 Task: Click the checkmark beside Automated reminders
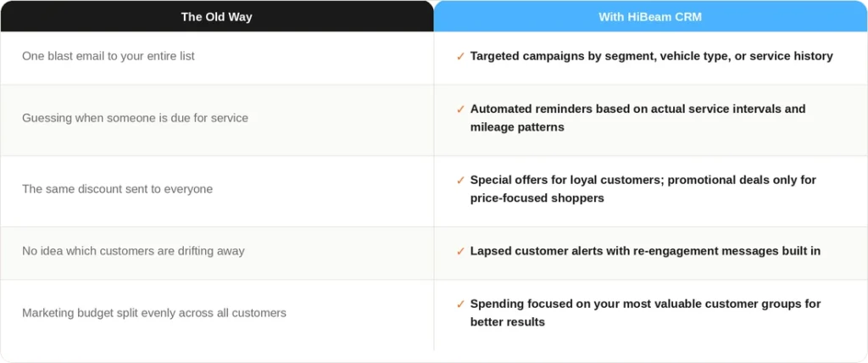pyautogui.click(x=460, y=109)
